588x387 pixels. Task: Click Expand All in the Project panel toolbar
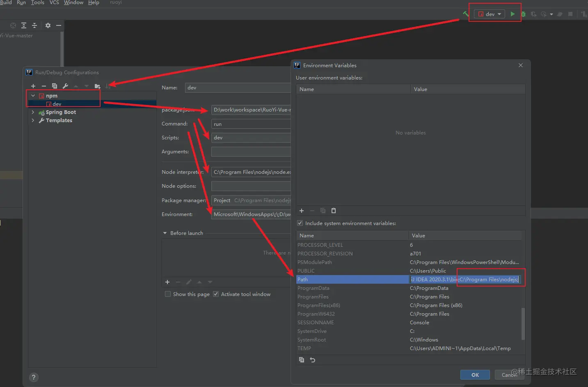click(24, 25)
